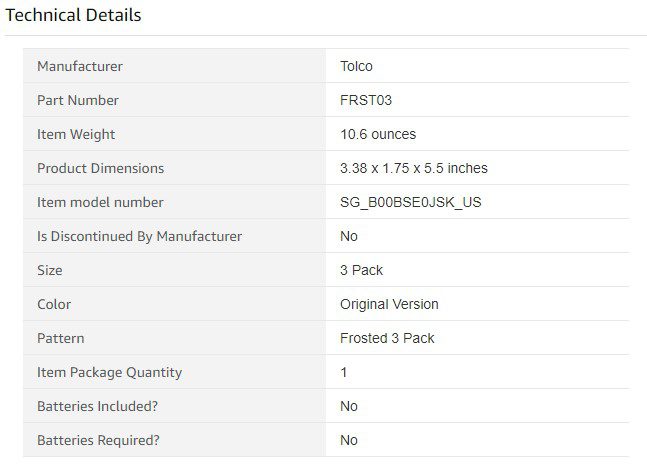
Task: Click the No value for Batteries Required
Action: click(349, 440)
